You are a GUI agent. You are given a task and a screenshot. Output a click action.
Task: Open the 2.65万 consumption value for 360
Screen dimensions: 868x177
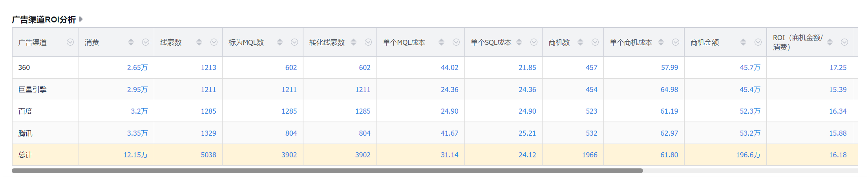137,68
